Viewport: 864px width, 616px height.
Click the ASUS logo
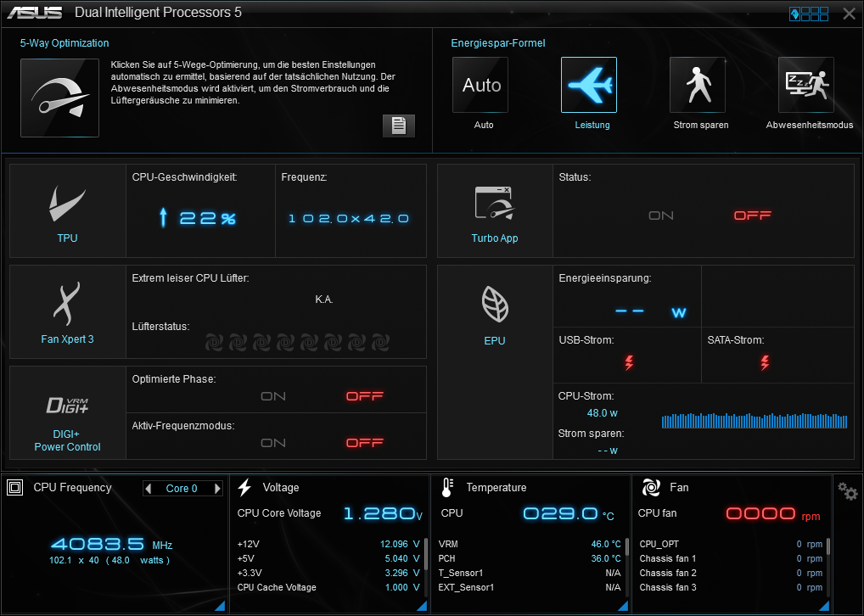coord(35,13)
